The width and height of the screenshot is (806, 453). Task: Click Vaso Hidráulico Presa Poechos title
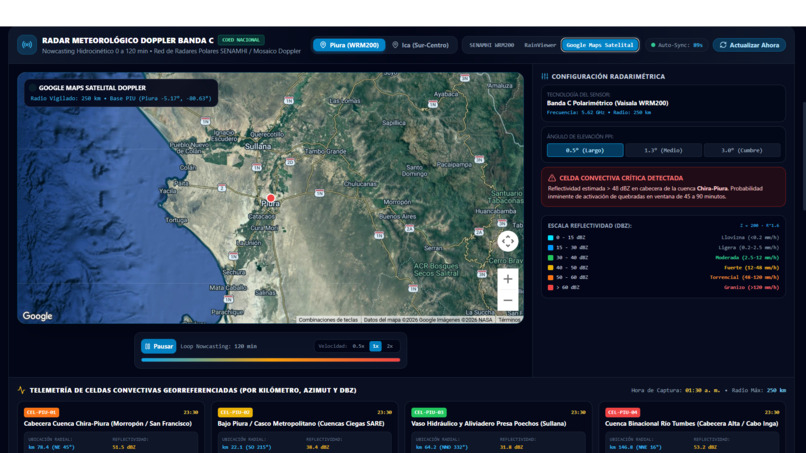pyautogui.click(x=488, y=424)
